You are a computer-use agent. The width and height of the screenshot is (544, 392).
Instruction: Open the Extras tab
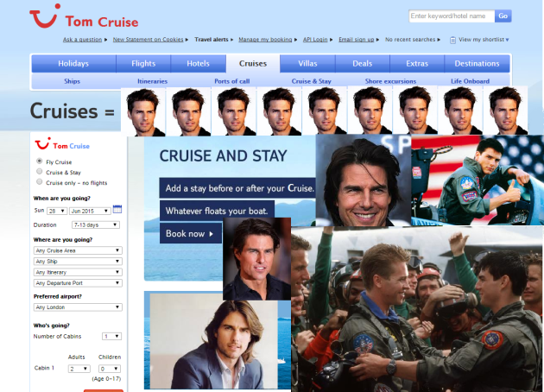417,64
